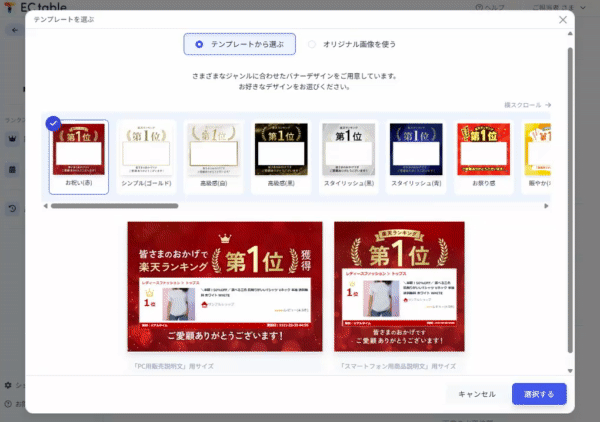Click the blue checkmark badge on お祝い(赤)
The height and width of the screenshot is (422, 600).
[53, 124]
